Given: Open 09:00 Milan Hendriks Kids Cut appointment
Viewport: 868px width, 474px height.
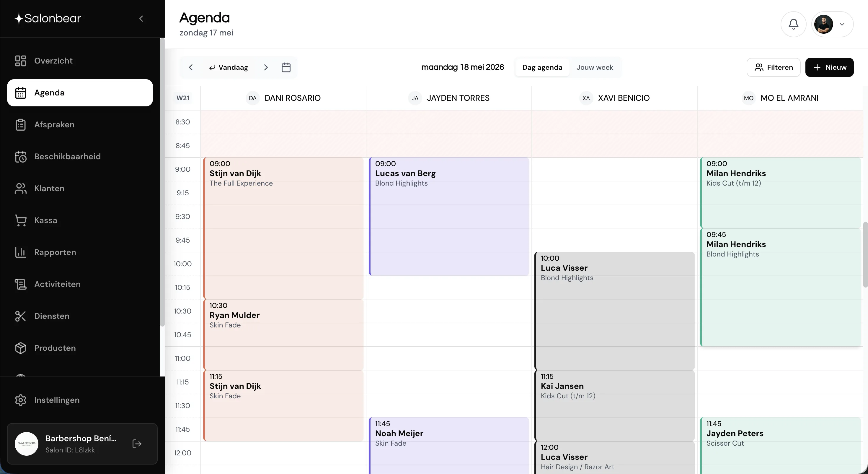Looking at the screenshot, I should pos(780,193).
